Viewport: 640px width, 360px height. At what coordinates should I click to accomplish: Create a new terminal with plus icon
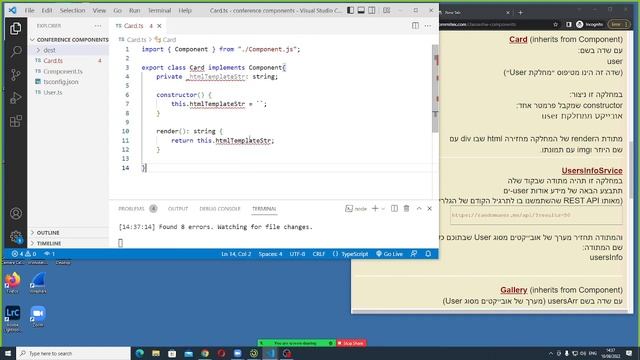point(375,209)
